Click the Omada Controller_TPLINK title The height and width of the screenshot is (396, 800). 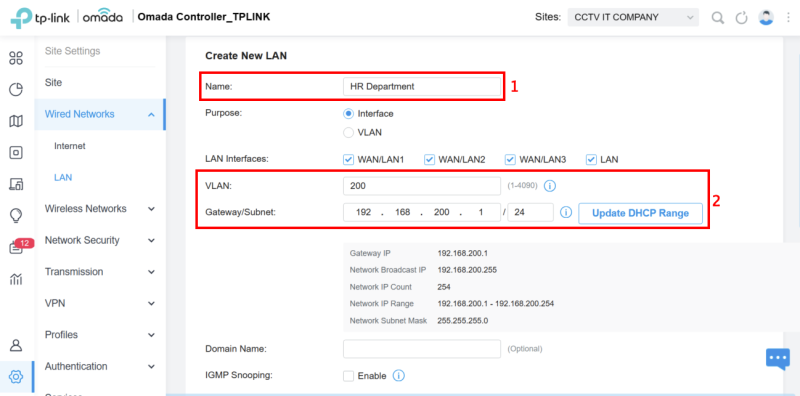(204, 17)
